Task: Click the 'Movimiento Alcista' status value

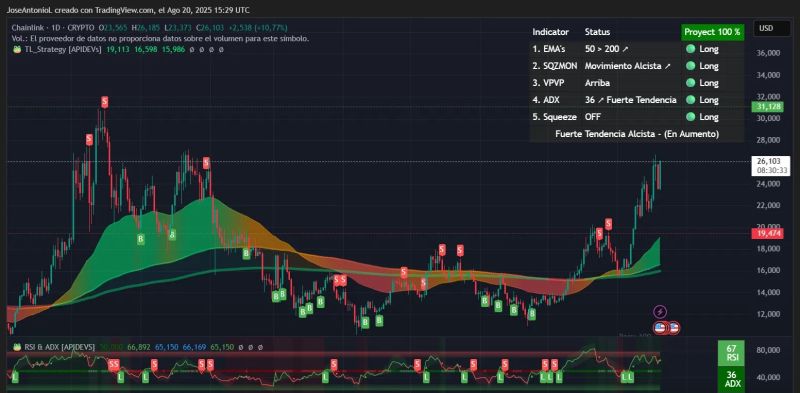Action: coord(627,66)
